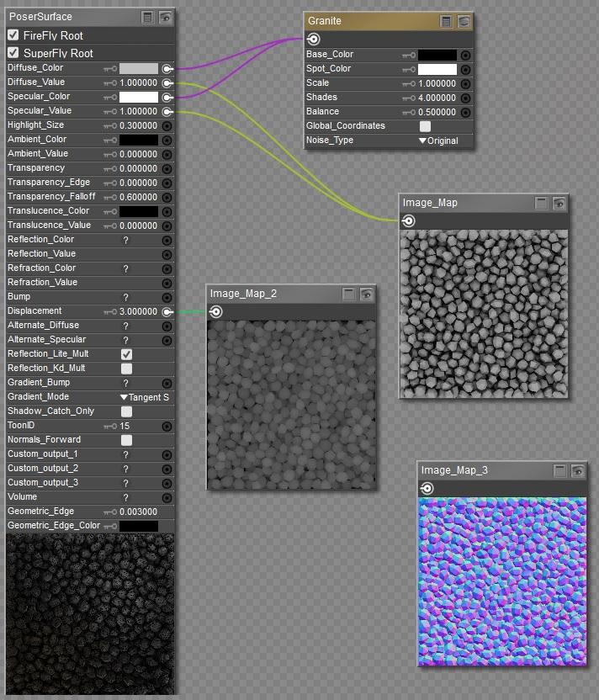Click Granite Scale input socket
This screenshot has height=700, width=599.
point(465,84)
